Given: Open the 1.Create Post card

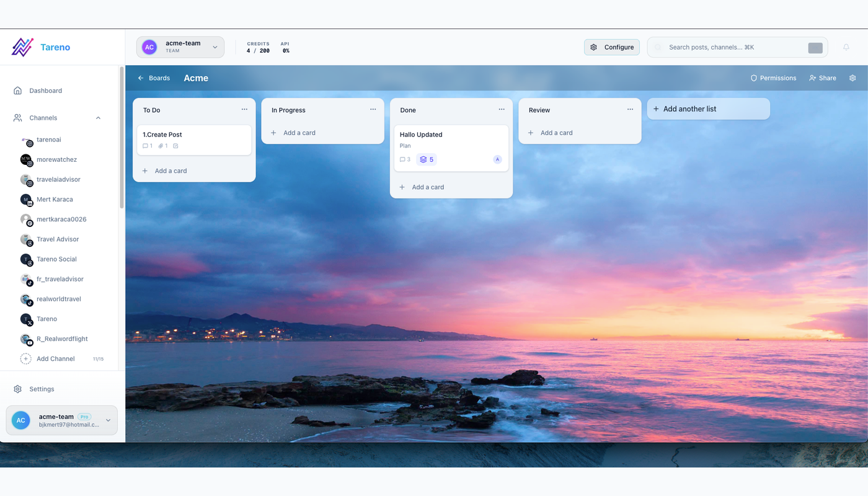Looking at the screenshot, I should pyautogui.click(x=194, y=140).
